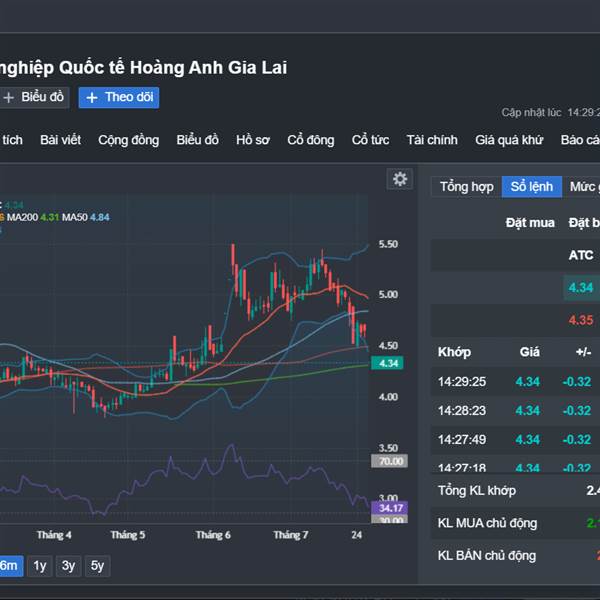Click the 4.35 sell price cell
This screenshot has height=600, width=600.
580,320
